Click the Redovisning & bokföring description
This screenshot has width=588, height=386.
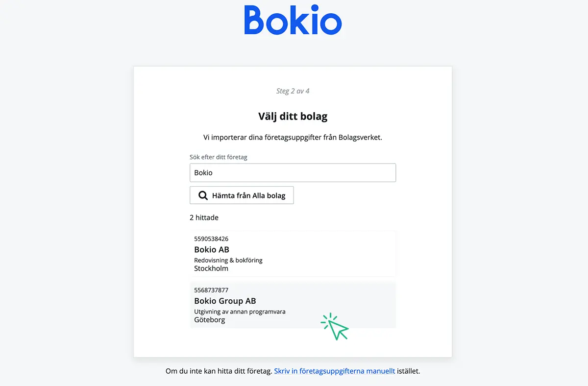point(228,260)
